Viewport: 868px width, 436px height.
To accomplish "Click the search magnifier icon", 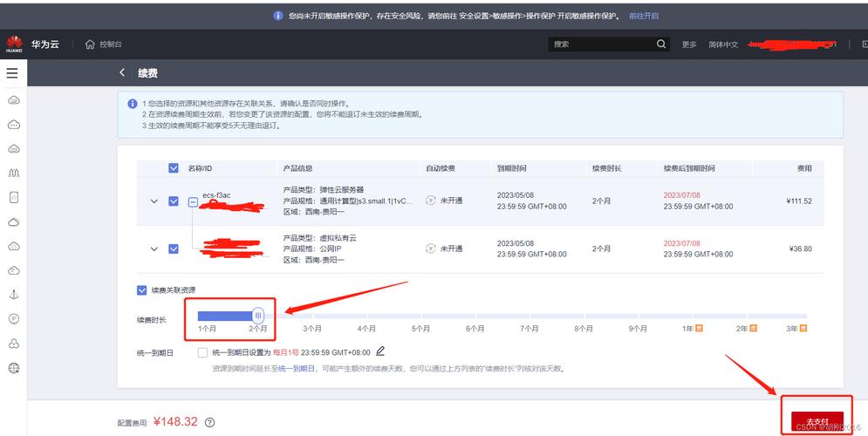I will 661,44.
